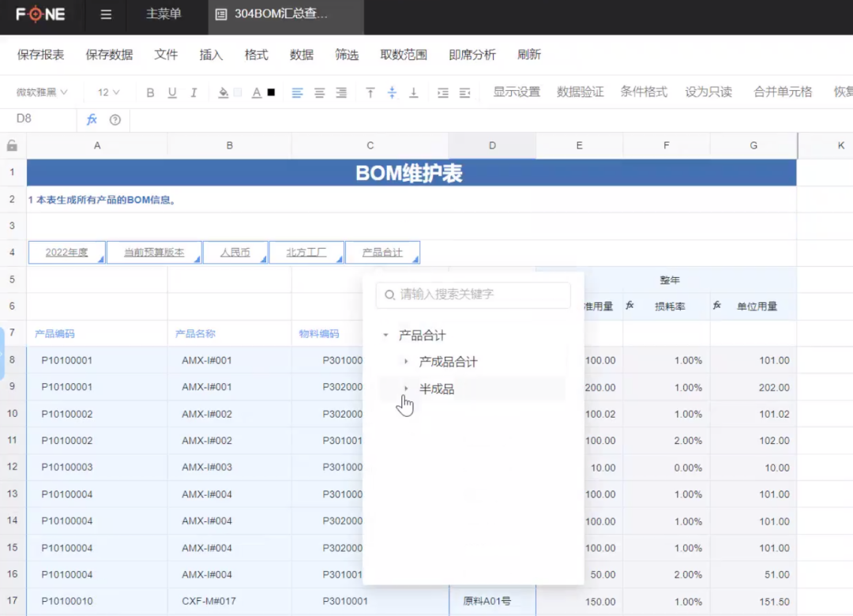Click the 刷新 refresh button
The image size is (853, 616).
point(529,54)
